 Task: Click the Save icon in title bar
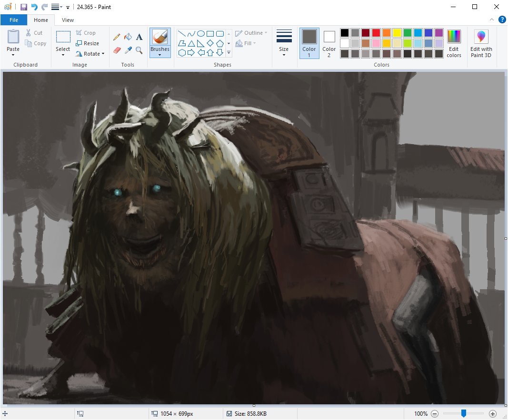(23, 7)
